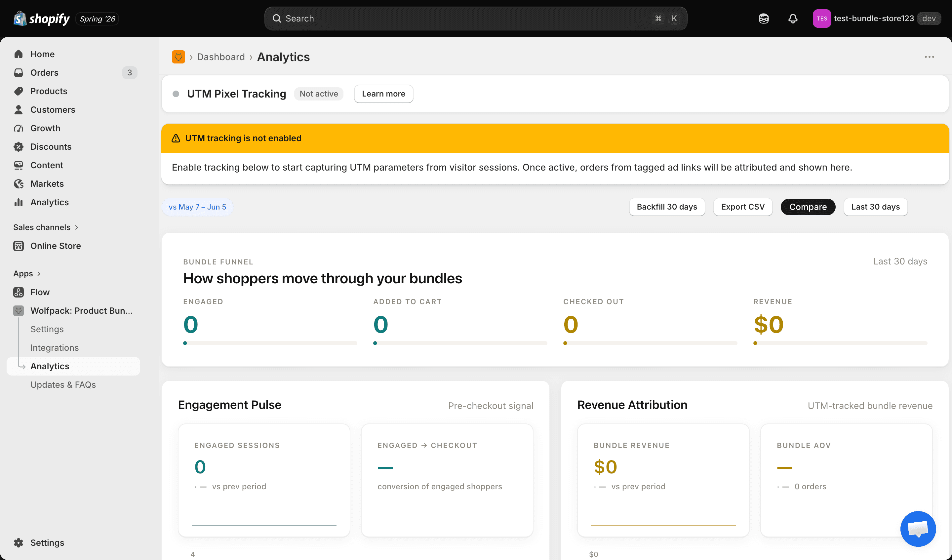Click the Online Store icon

pos(19,246)
